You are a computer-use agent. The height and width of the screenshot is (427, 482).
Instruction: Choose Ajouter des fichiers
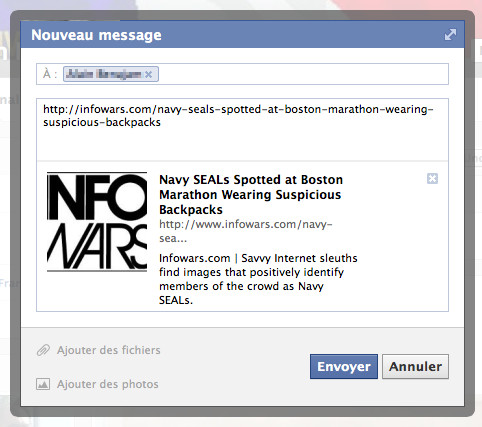coord(109,350)
